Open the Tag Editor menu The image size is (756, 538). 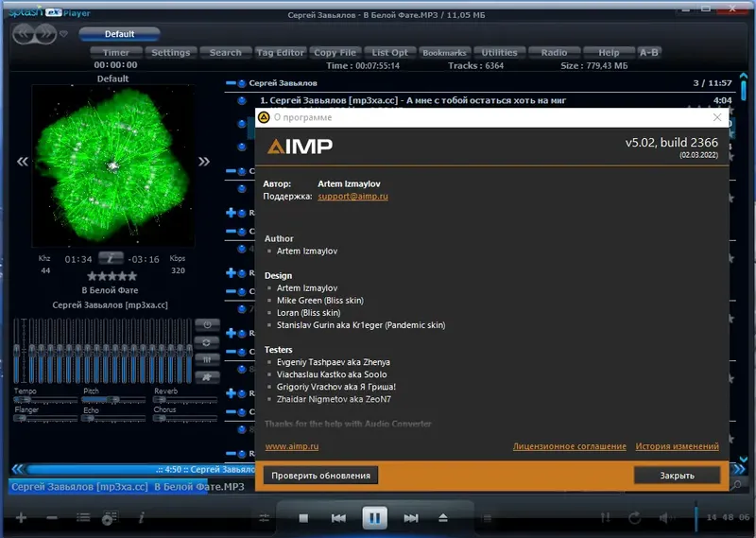click(x=280, y=53)
